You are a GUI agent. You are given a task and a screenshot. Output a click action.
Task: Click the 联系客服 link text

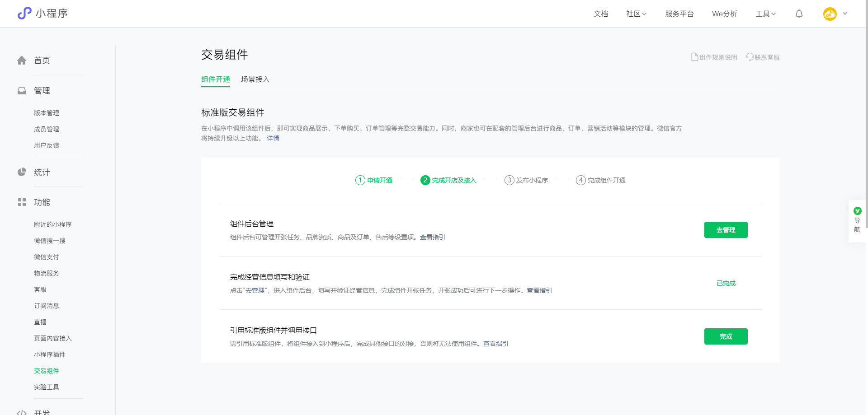click(767, 57)
